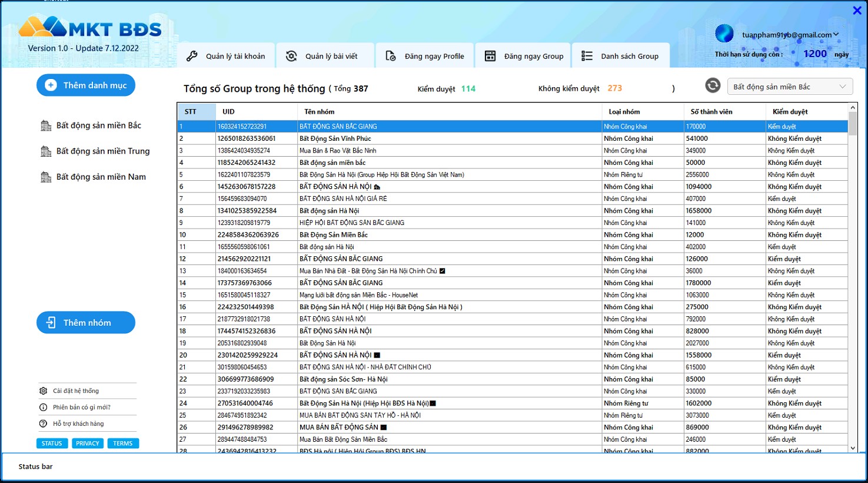Viewport: 868px width, 483px height.
Task: Select Bất động sản Sóc Sơn- Hà Nội row
Action: tap(513, 379)
